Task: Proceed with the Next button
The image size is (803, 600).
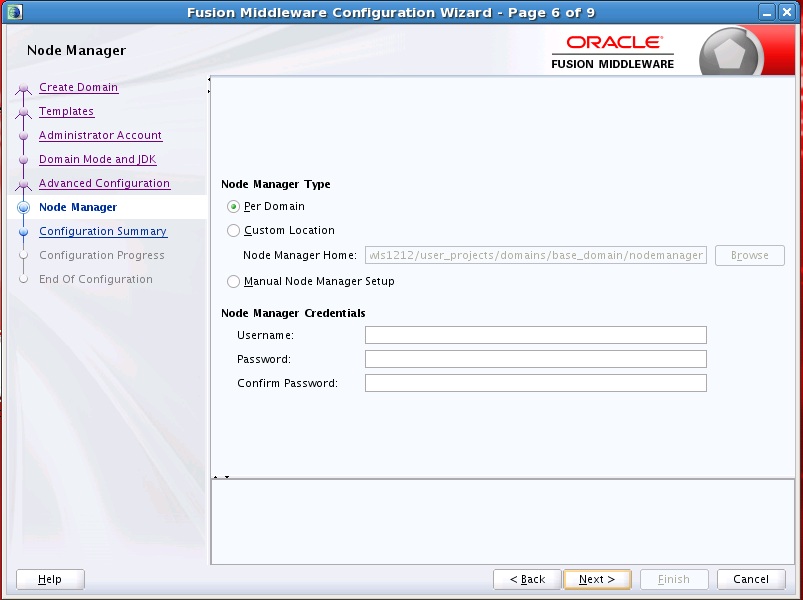Action: [597, 580]
